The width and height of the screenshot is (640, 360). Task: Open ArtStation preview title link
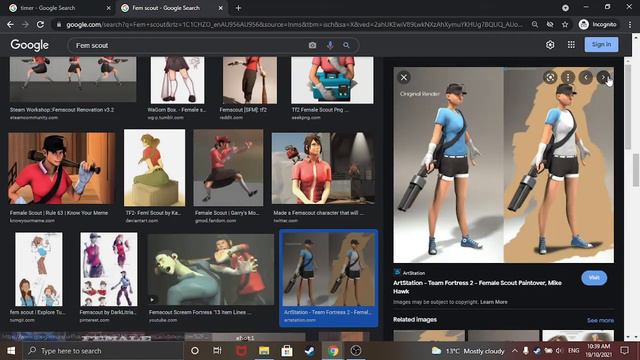pyautogui.click(x=477, y=287)
